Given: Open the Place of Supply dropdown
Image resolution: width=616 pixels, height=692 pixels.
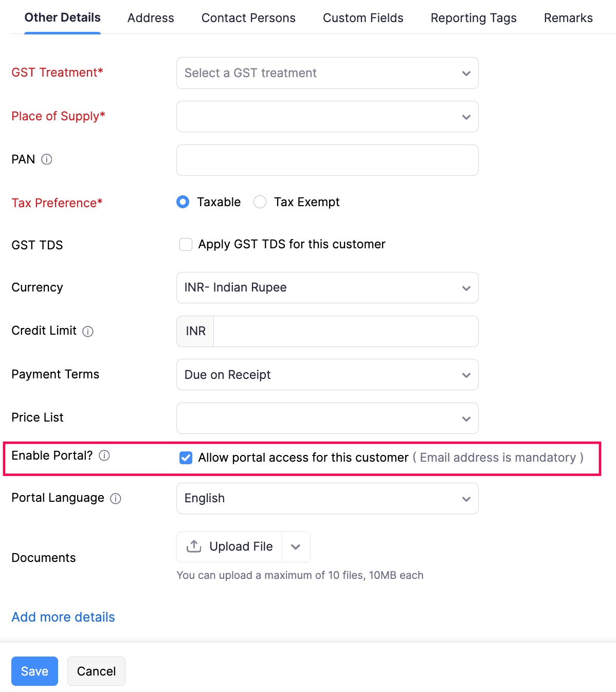Looking at the screenshot, I should (x=327, y=117).
